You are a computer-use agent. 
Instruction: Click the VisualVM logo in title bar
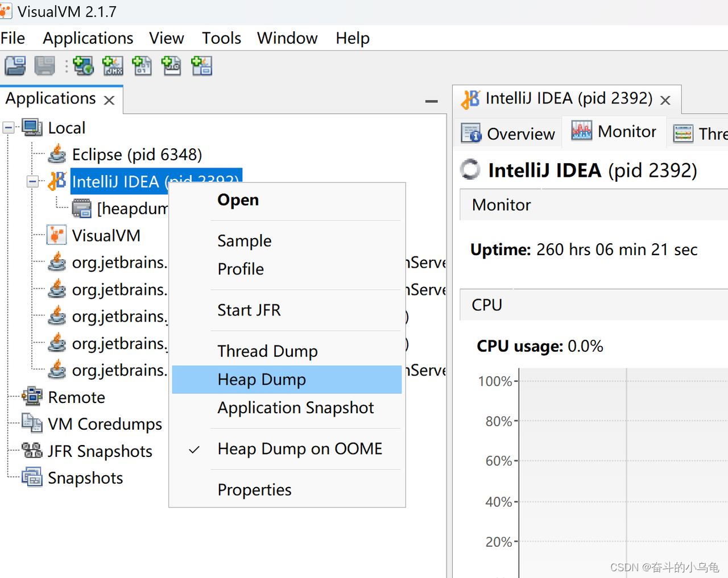(5, 11)
